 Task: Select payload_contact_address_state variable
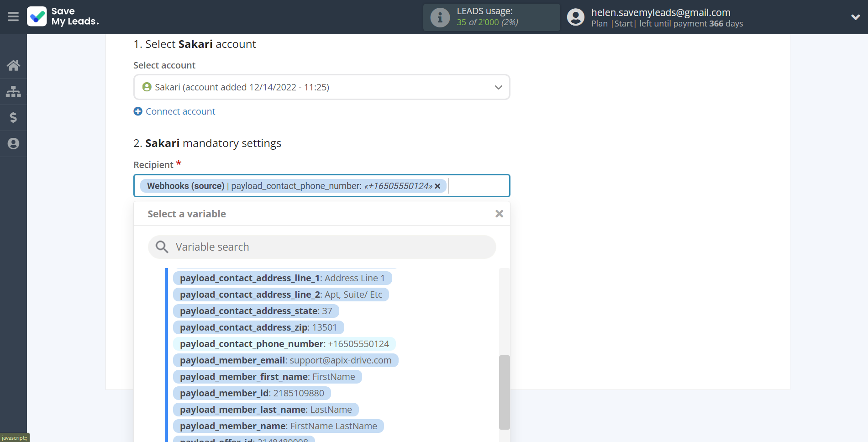click(256, 311)
